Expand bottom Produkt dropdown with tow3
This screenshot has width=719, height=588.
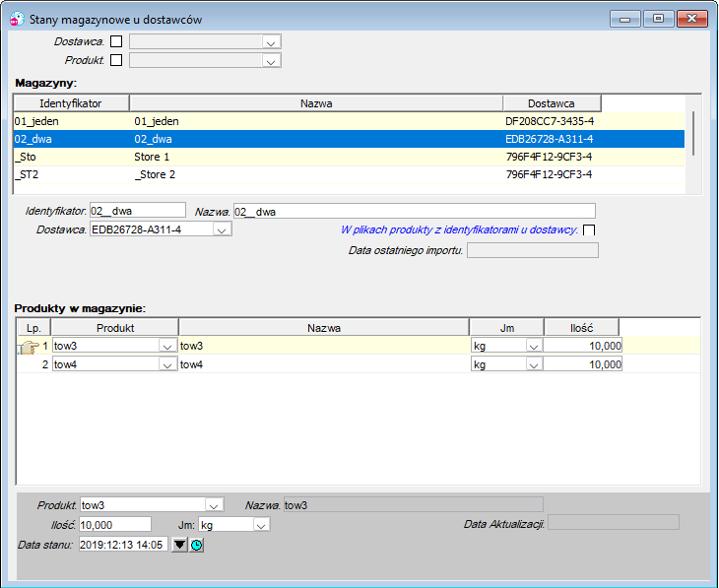(x=214, y=505)
